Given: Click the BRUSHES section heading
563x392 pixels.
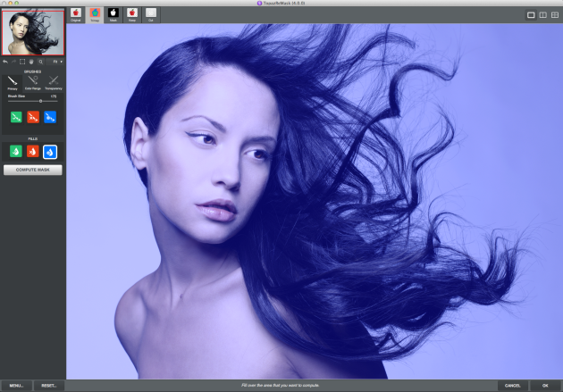Looking at the screenshot, I should click(x=33, y=71).
